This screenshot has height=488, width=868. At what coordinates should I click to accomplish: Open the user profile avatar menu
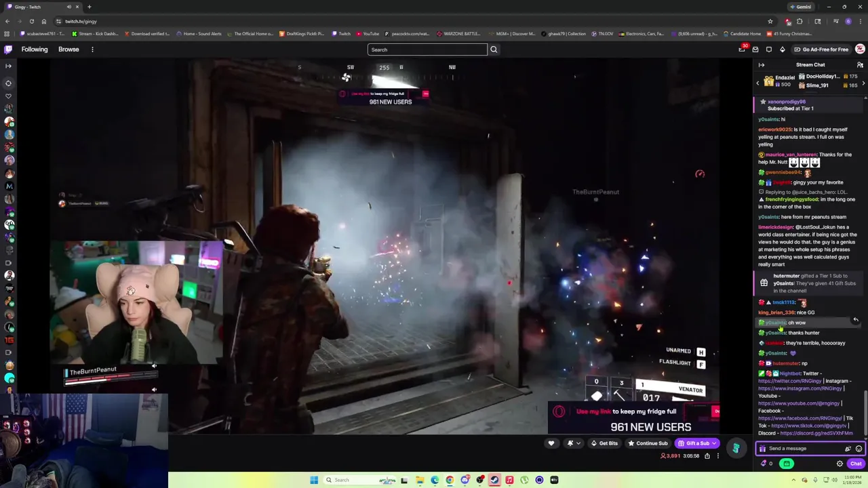(860, 49)
